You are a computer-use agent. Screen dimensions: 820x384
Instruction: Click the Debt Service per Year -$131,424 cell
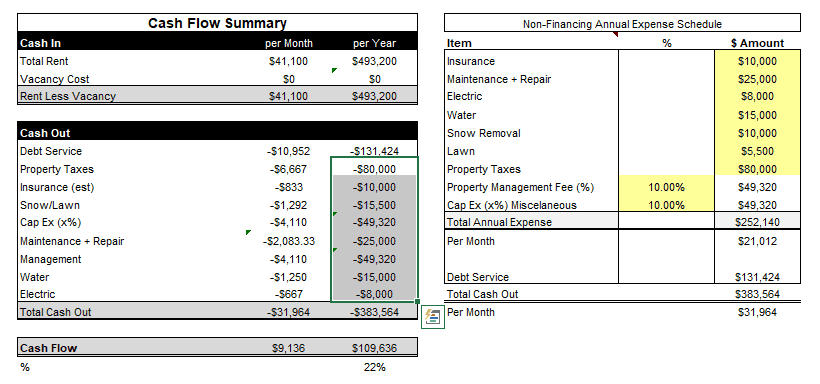[374, 151]
